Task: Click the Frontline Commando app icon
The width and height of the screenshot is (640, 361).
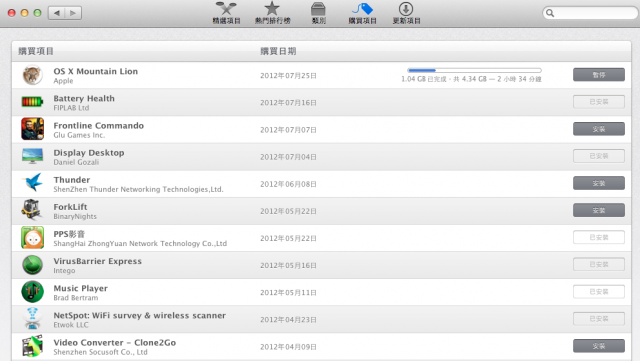Action: 32,129
